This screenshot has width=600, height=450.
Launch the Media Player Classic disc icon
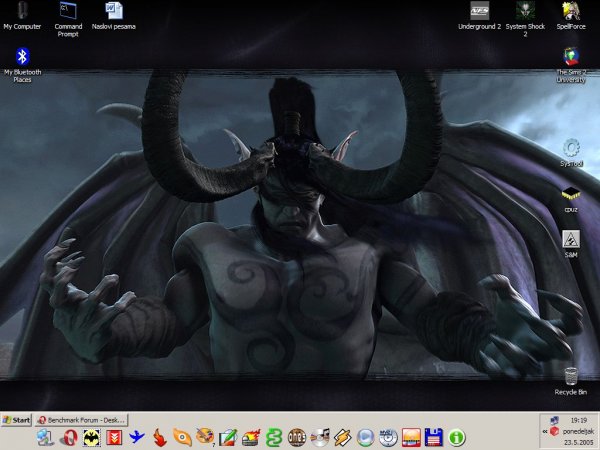coord(388,437)
